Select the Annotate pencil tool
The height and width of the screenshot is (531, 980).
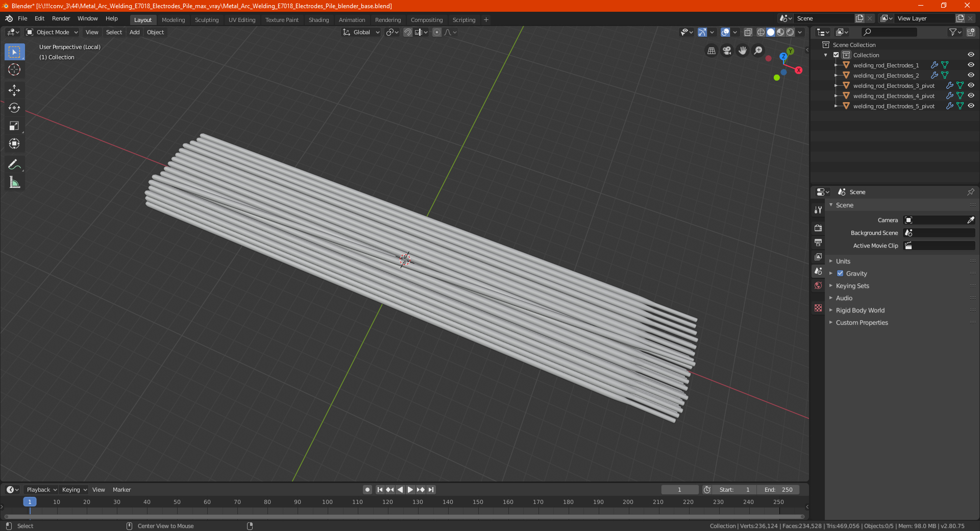pyautogui.click(x=14, y=164)
